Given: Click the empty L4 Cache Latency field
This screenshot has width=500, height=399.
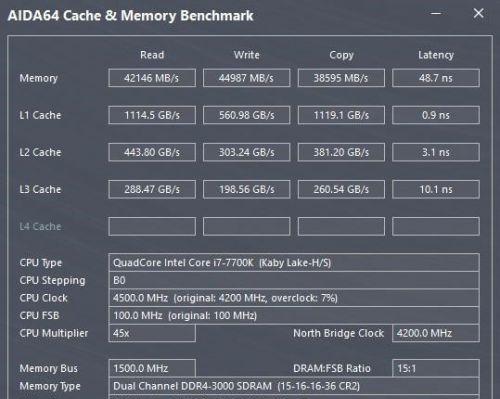Looking at the screenshot, I should (436, 226).
